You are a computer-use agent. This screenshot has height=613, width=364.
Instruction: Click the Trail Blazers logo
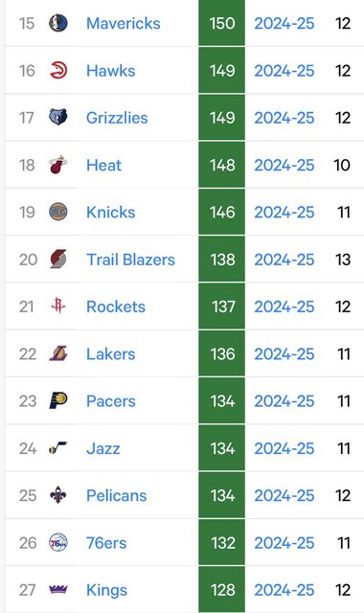58,260
